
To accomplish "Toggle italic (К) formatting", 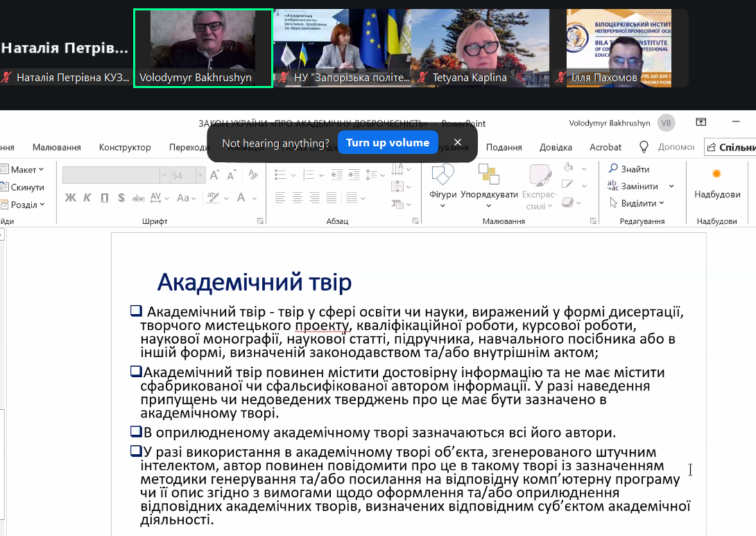I will pyautogui.click(x=87, y=198).
